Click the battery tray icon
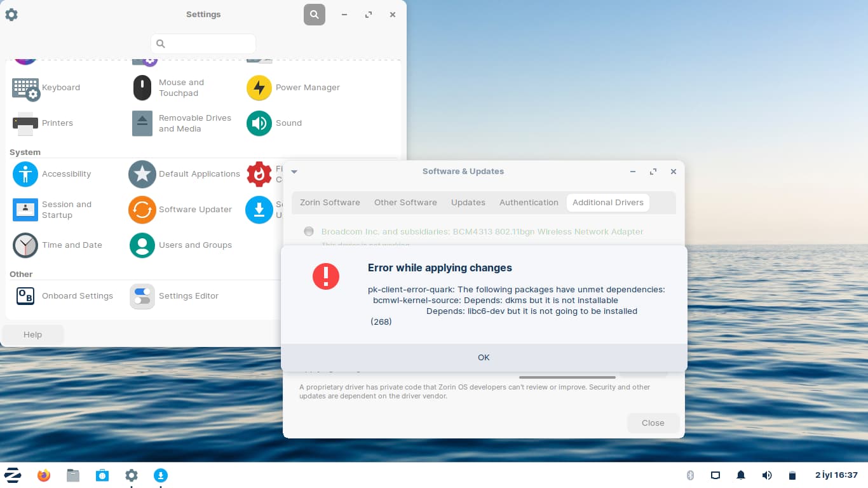Viewport: 868px width, 488px height. click(x=792, y=475)
